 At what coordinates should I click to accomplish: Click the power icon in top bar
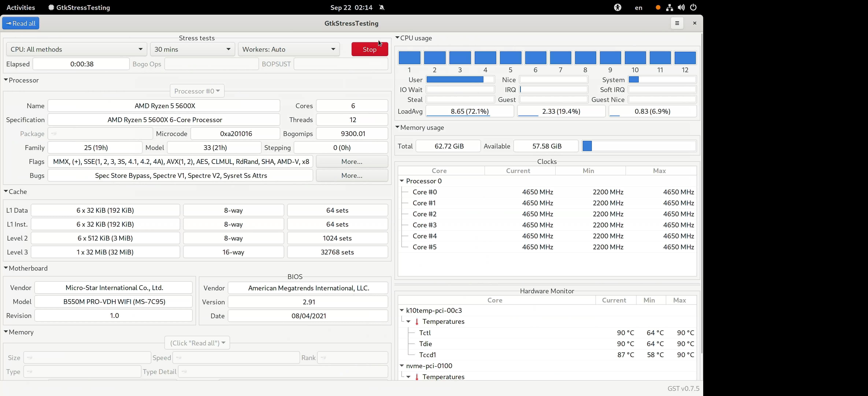693,7
